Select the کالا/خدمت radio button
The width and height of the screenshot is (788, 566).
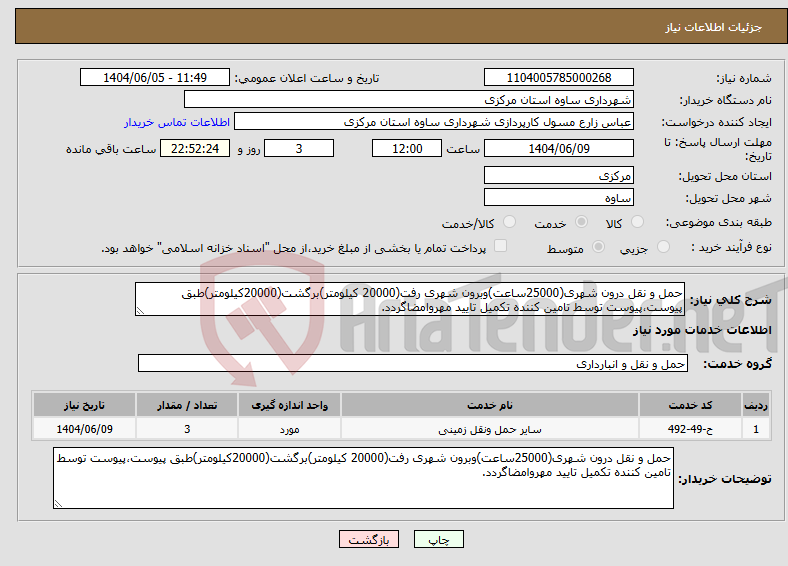pyautogui.click(x=510, y=222)
